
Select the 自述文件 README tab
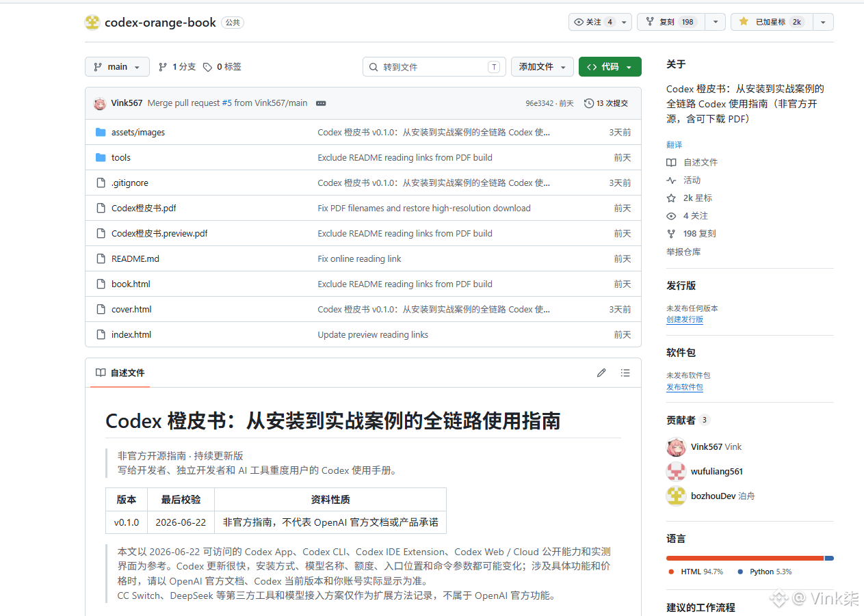pyautogui.click(x=120, y=373)
